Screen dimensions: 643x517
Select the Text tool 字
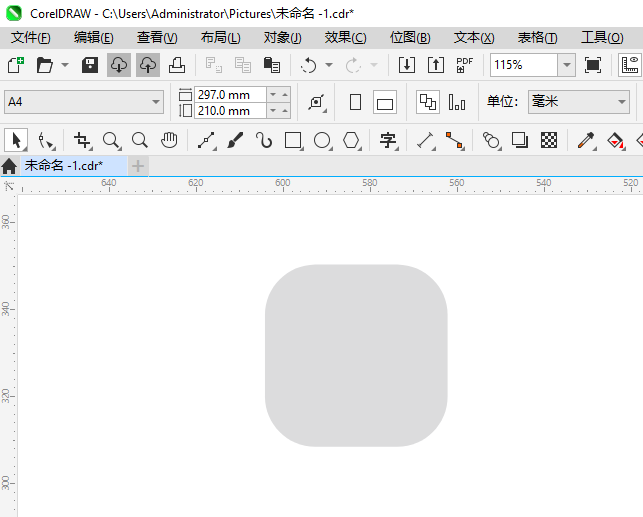pos(388,141)
